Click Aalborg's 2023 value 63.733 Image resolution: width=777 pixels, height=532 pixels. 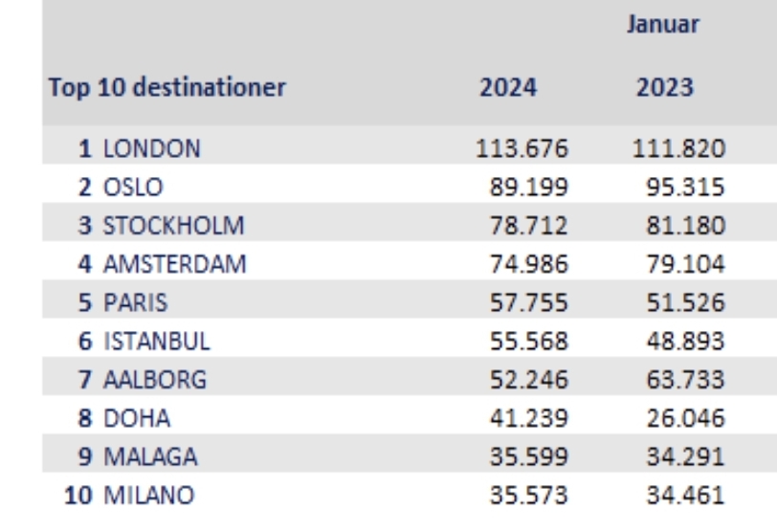pyautogui.click(x=684, y=380)
